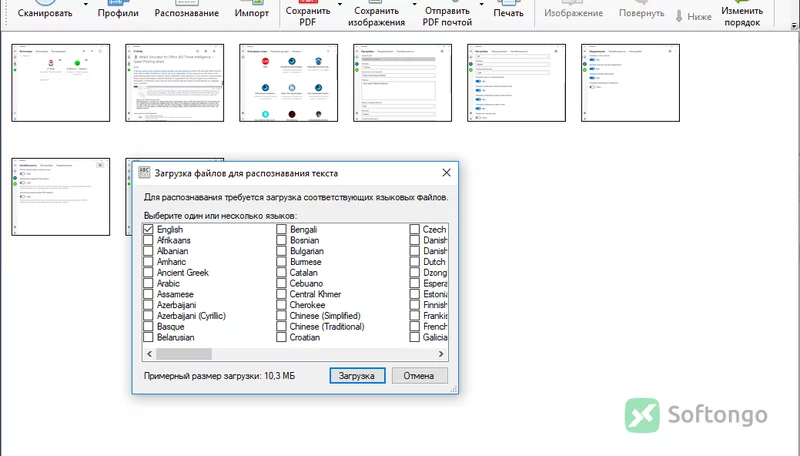Click the Распознавание toolbar button
The width and height of the screenshot is (800, 456).
[187, 11]
